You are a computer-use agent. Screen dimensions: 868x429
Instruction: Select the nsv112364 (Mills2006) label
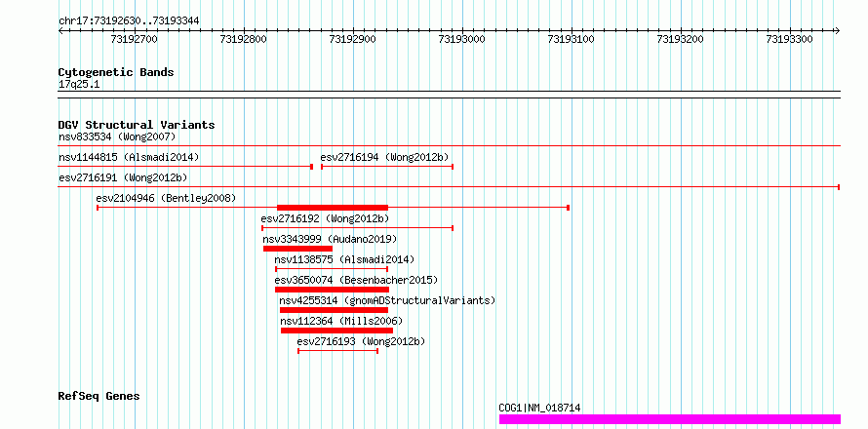341,321
